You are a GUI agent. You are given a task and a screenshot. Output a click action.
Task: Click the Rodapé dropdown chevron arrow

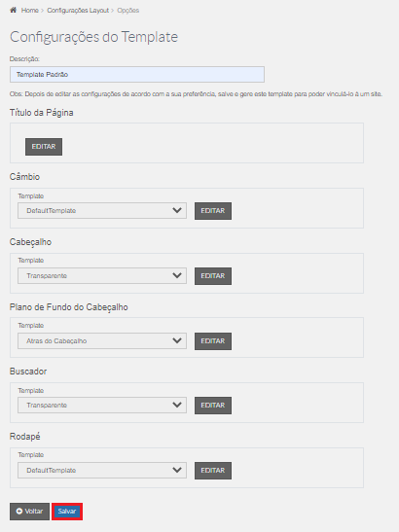177,470
